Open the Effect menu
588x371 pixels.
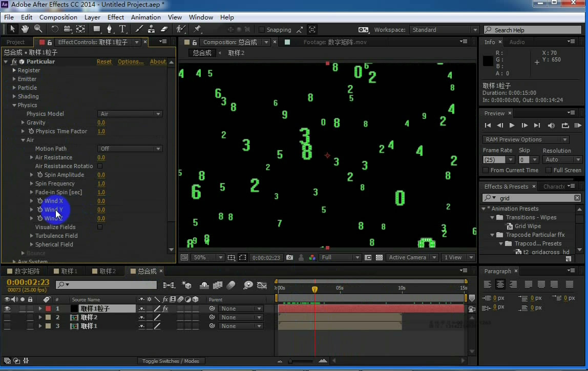(x=116, y=17)
